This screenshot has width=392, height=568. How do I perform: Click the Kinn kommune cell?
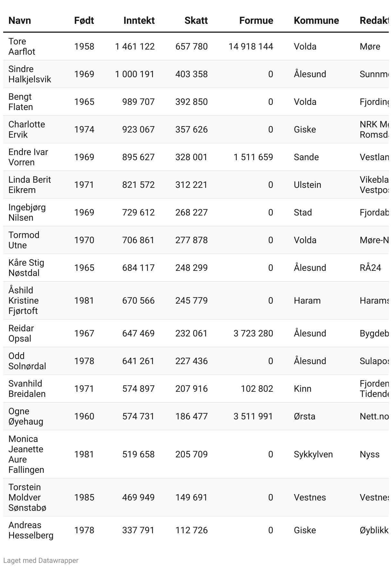(x=302, y=389)
